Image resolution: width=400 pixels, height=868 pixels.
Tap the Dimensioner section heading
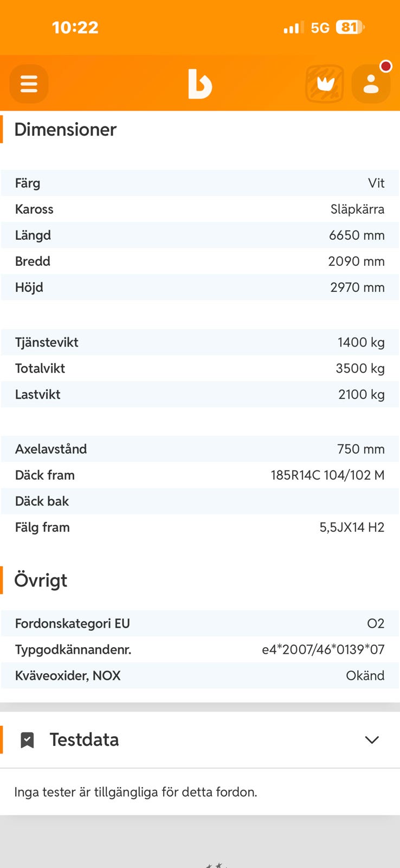[65, 130]
